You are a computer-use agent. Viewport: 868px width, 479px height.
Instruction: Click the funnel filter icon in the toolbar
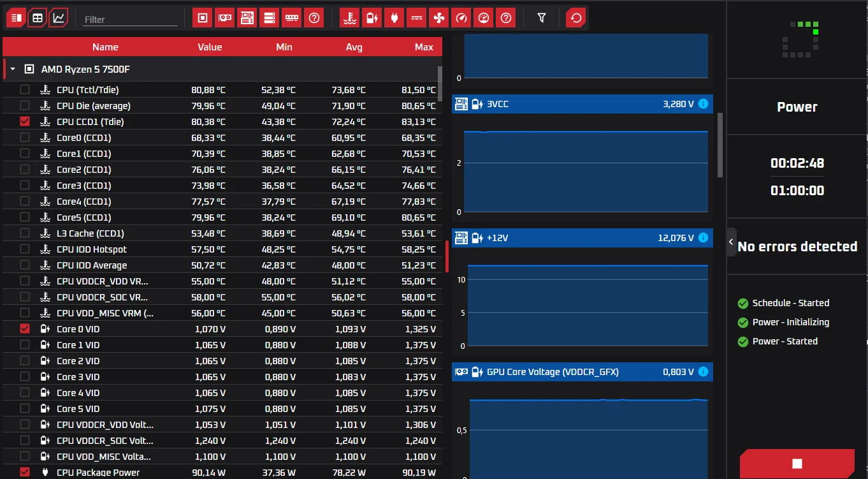(x=542, y=18)
